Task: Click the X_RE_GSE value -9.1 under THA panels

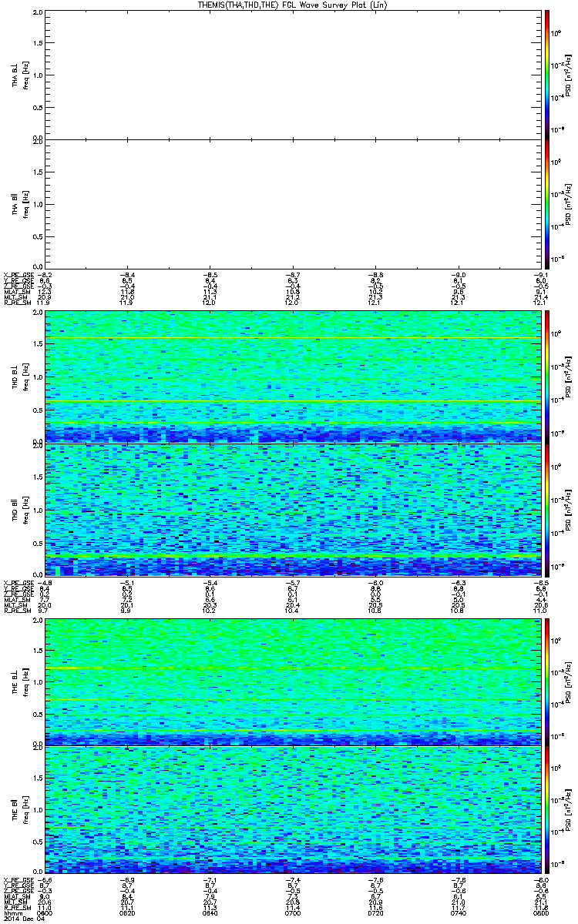Action: [x=540, y=273]
